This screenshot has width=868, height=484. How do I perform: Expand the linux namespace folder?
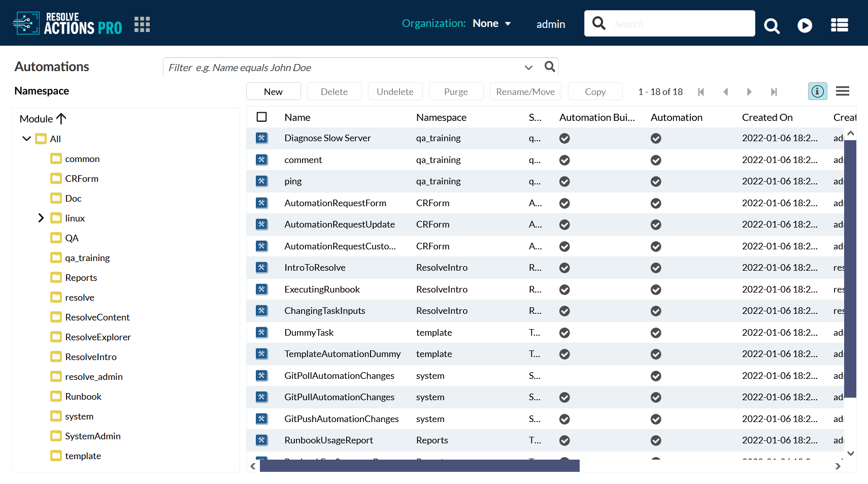click(x=41, y=218)
